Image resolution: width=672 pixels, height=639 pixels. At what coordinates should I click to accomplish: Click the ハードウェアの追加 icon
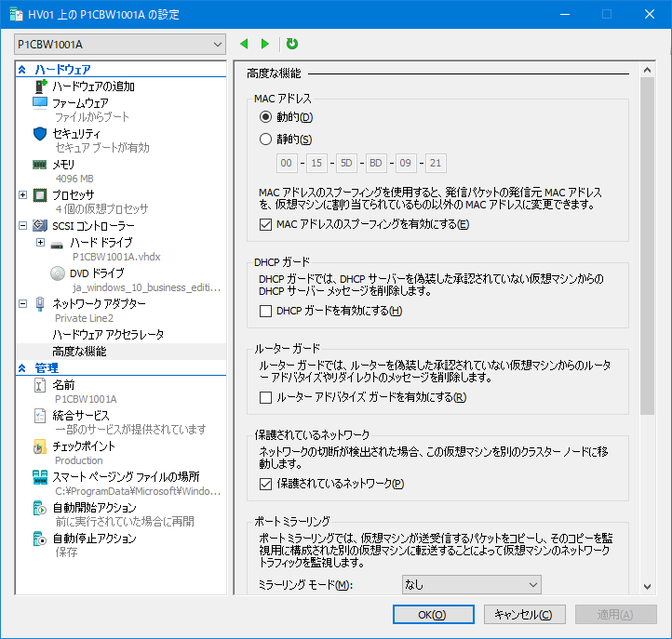coord(40,87)
